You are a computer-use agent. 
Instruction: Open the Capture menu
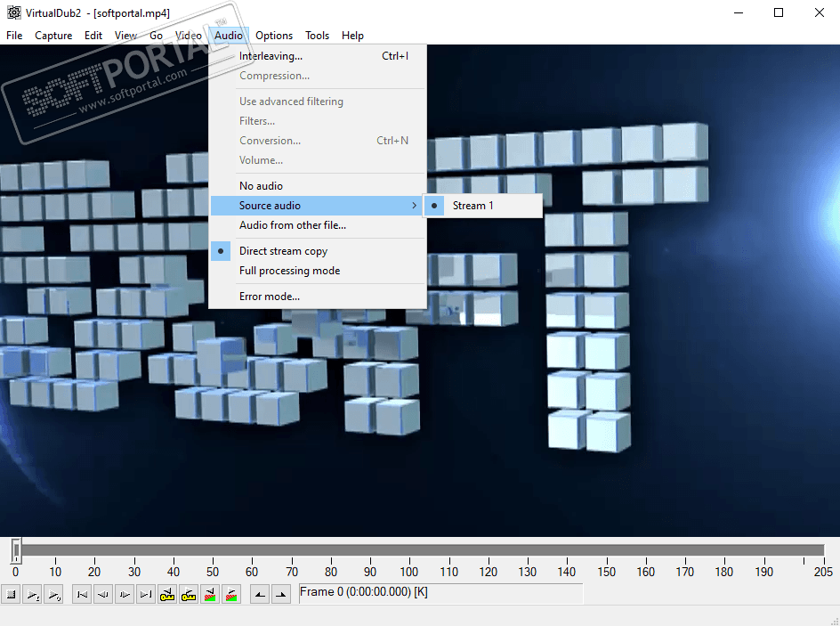tap(53, 36)
